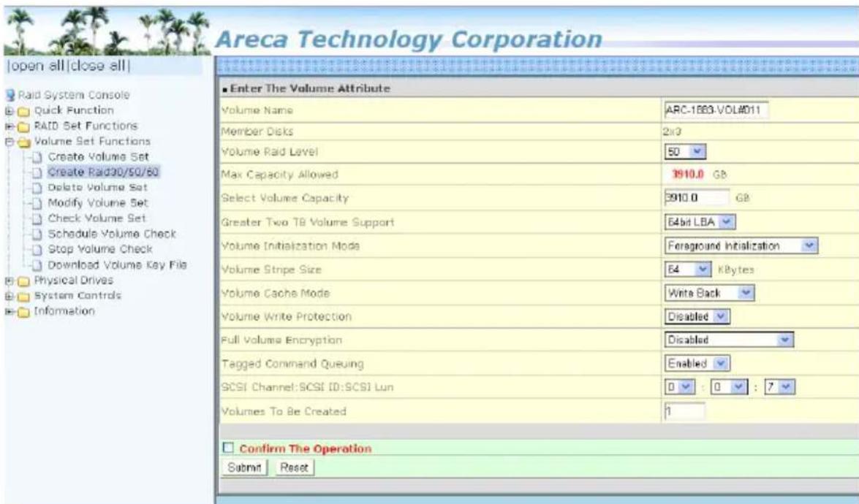Open the Greater Two TB Volume Support dropdown
Image resolution: width=859 pixels, height=504 pixels.
click(x=700, y=221)
